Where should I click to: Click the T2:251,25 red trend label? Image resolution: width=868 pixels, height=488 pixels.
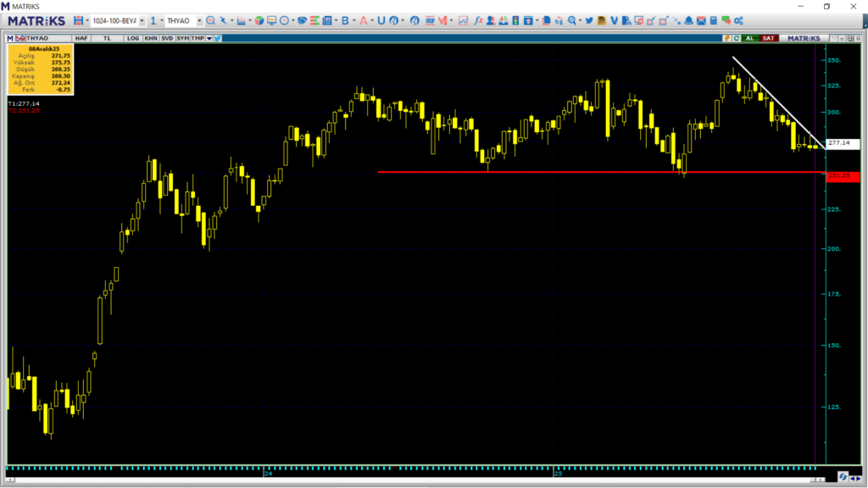point(24,111)
